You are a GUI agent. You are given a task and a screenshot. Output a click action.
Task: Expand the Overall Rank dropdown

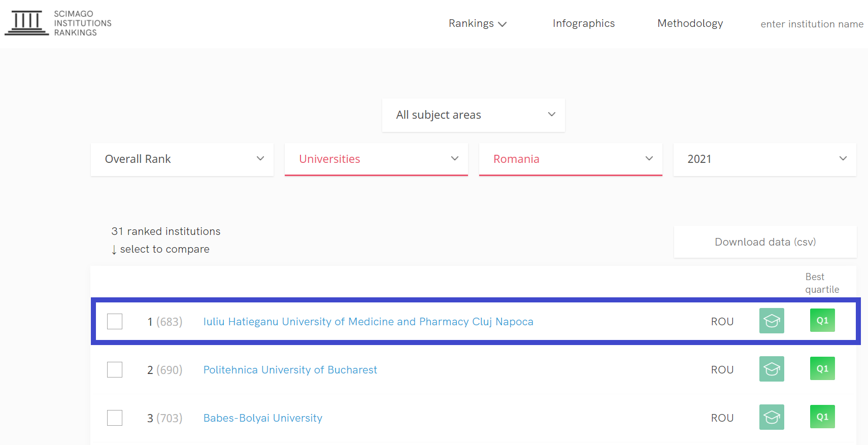[182, 159]
